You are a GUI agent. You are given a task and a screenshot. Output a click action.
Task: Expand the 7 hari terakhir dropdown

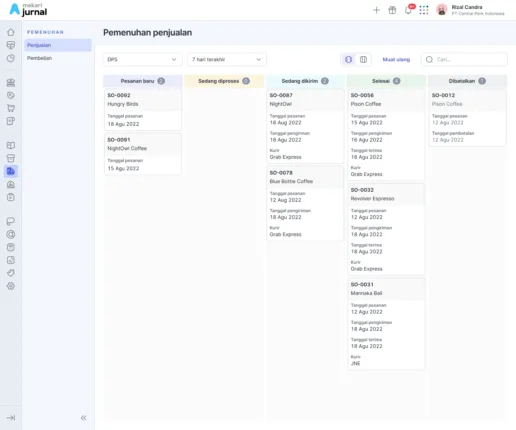pos(227,59)
